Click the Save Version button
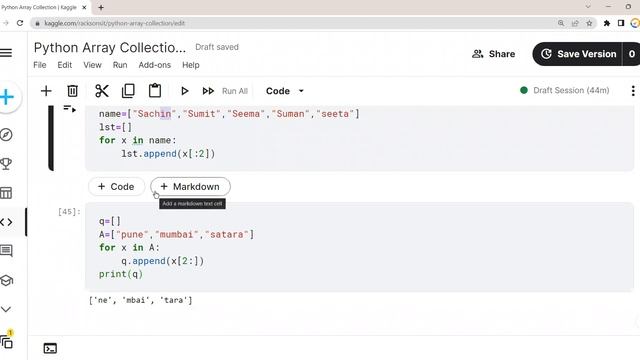The image size is (640, 360). pyautogui.click(x=578, y=54)
